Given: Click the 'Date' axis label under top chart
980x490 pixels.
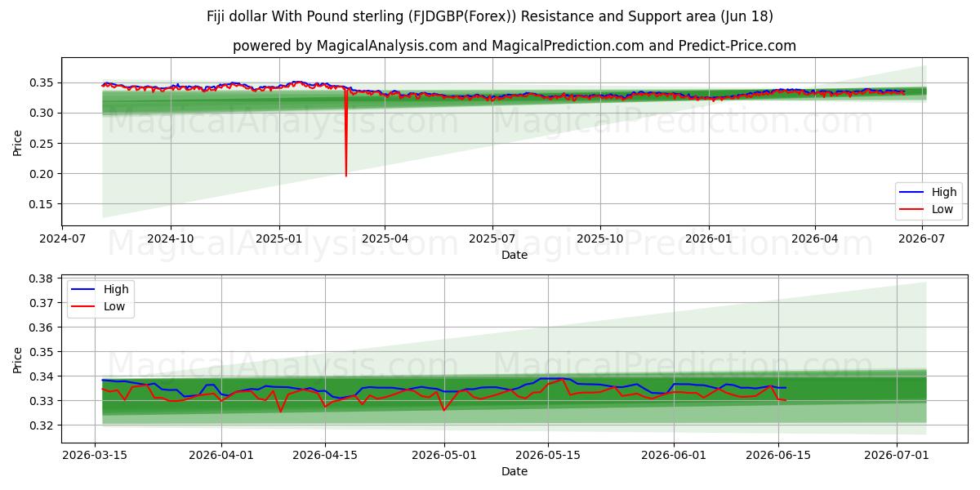Looking at the screenshot, I should click(514, 255).
